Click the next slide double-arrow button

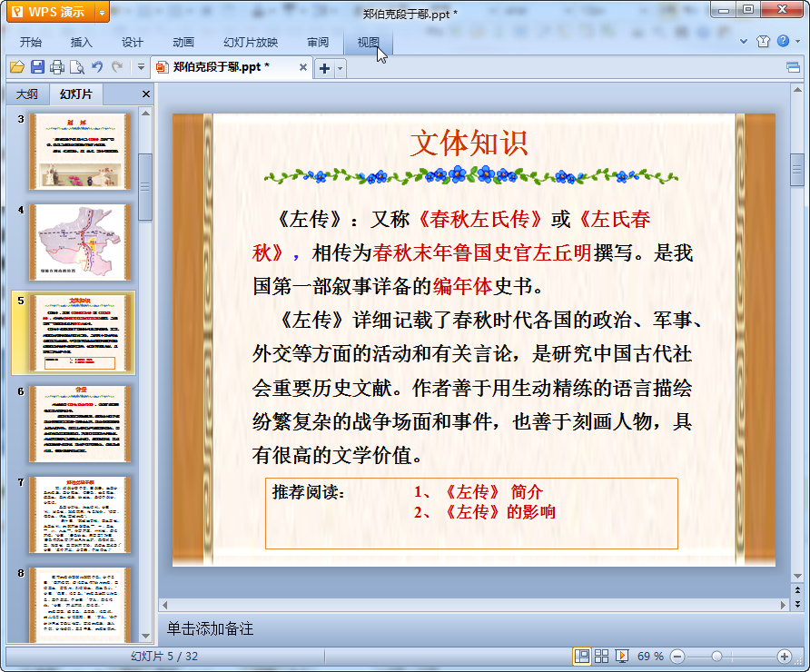click(x=797, y=603)
